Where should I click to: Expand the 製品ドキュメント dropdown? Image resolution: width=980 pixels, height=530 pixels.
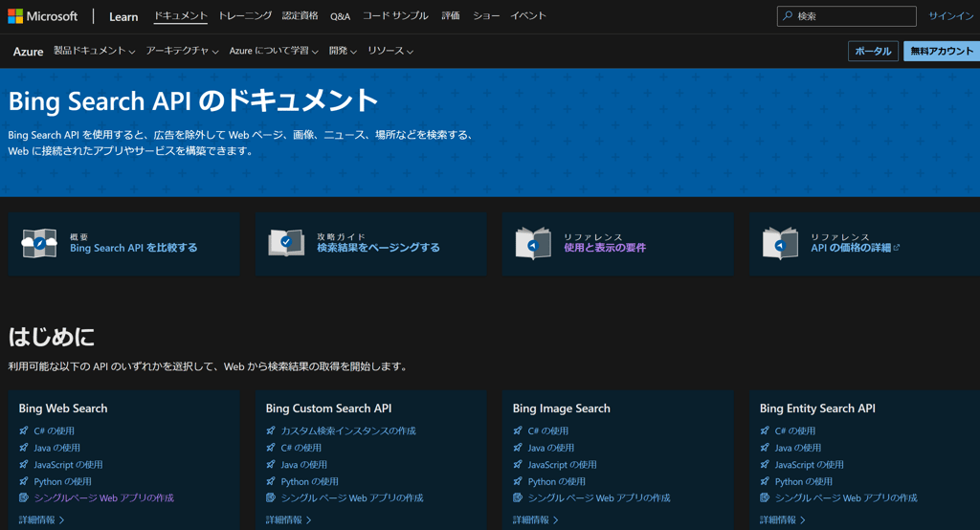point(95,51)
